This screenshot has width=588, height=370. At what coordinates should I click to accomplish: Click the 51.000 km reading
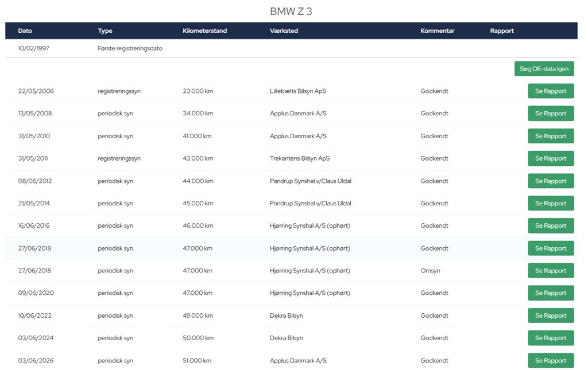point(198,360)
